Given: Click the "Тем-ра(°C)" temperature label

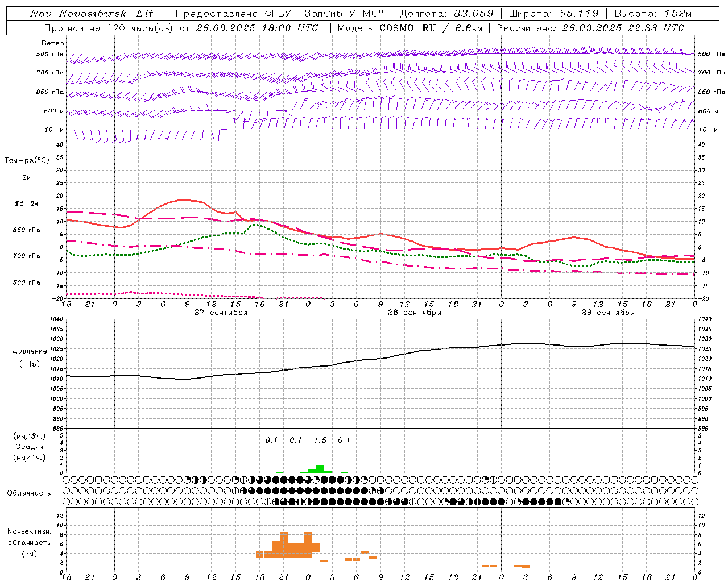Looking at the screenshot, I should 27,161.
